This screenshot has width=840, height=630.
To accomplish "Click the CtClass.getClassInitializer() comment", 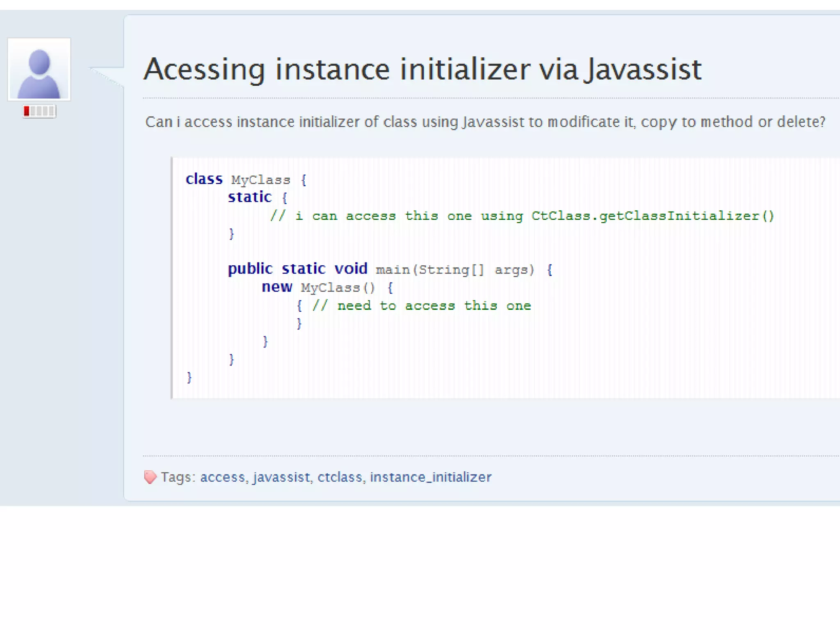I will [521, 216].
